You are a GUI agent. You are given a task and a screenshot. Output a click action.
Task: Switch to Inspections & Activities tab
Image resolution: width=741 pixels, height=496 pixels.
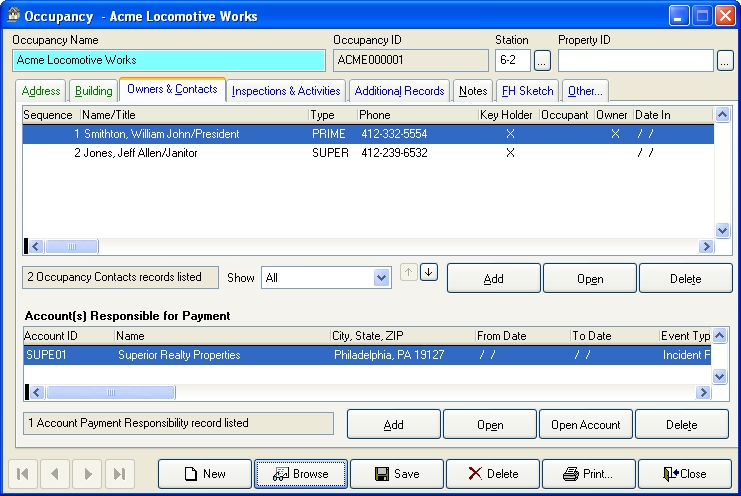point(286,91)
